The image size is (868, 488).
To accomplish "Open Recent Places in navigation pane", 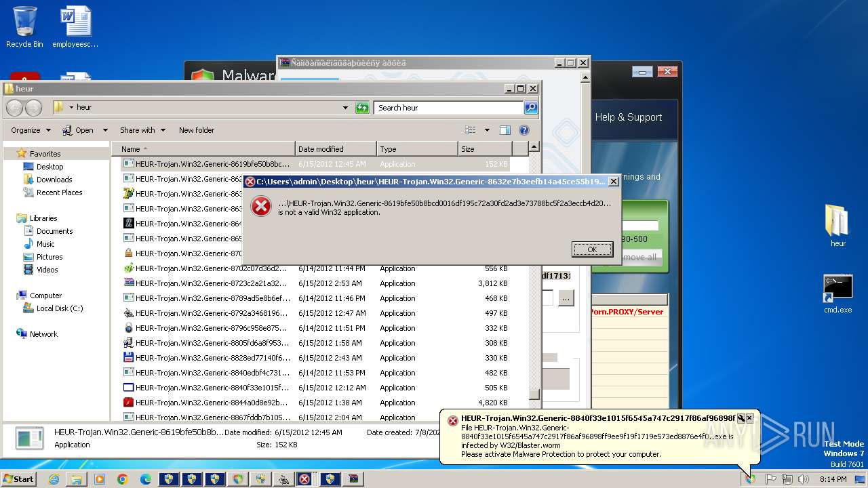I will point(59,192).
